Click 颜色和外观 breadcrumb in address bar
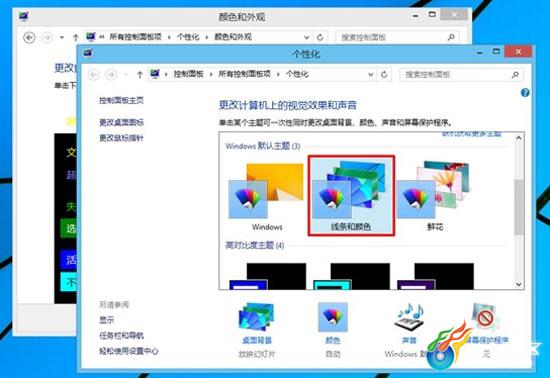550x378 pixels. point(233,37)
